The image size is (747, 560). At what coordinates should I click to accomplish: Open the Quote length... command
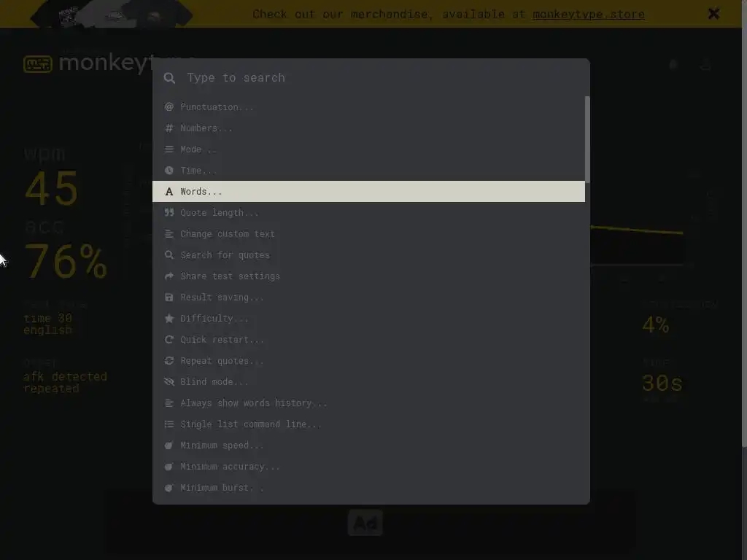368,212
